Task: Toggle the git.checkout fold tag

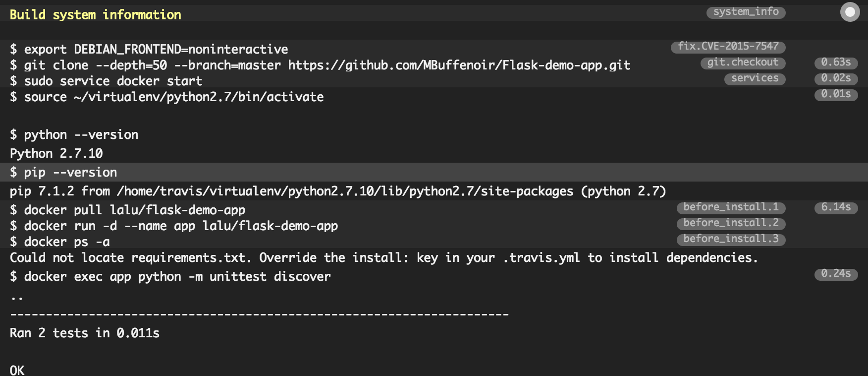Action: (x=743, y=63)
